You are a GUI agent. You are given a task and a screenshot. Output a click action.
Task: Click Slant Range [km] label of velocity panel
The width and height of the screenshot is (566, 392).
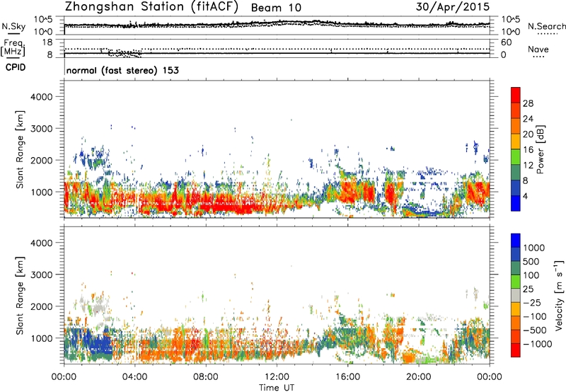coord(20,296)
